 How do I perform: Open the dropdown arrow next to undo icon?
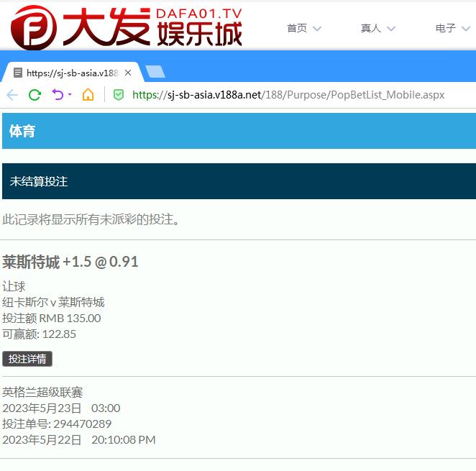pyautogui.click(x=70, y=94)
